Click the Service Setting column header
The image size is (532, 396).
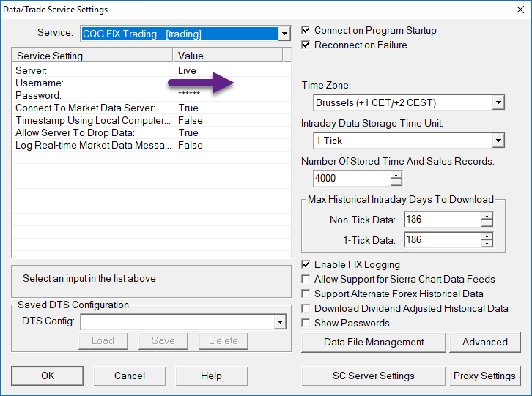[92, 56]
